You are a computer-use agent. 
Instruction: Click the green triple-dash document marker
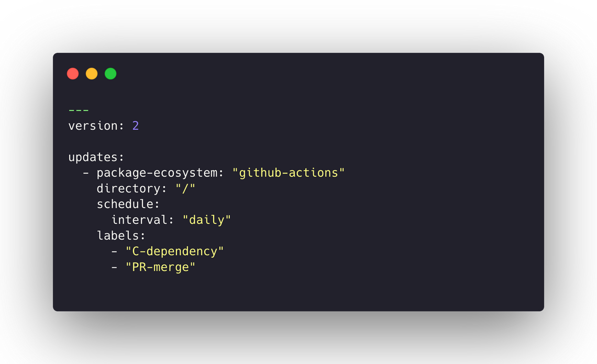79,110
